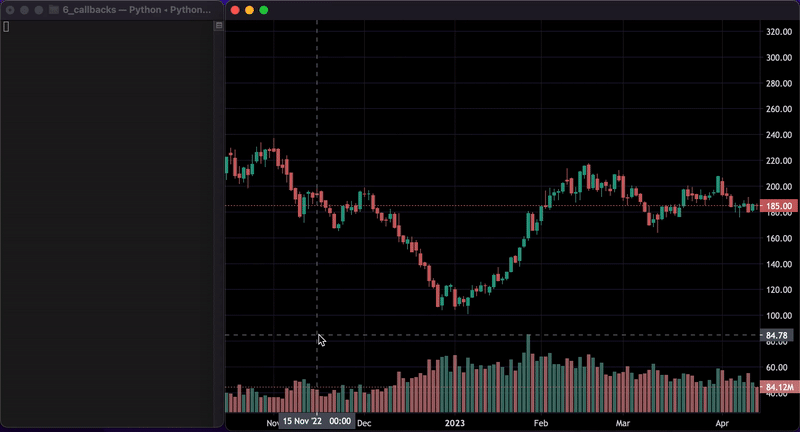Select the red 185.00 last price label
Viewport: 800px width, 432px height.
tap(778, 206)
